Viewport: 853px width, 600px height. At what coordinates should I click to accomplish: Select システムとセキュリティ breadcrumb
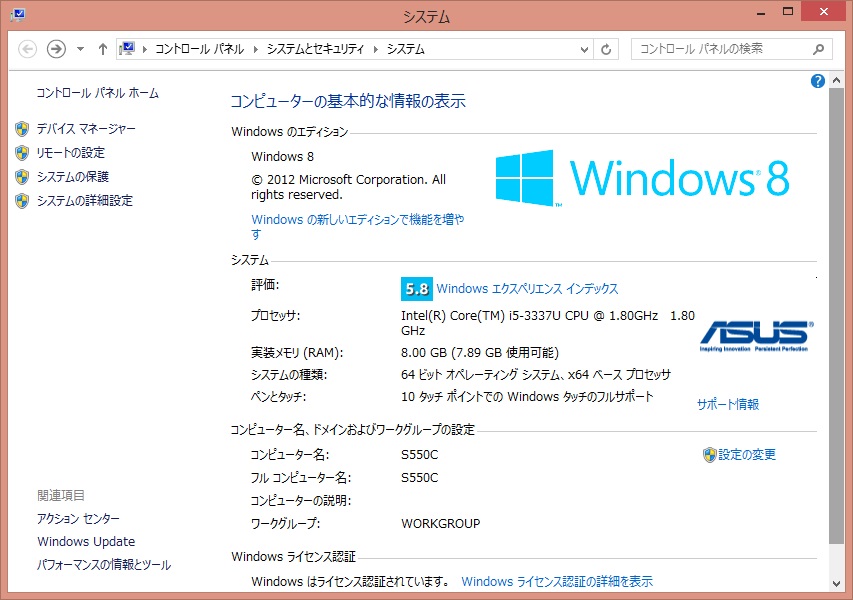[x=315, y=49]
